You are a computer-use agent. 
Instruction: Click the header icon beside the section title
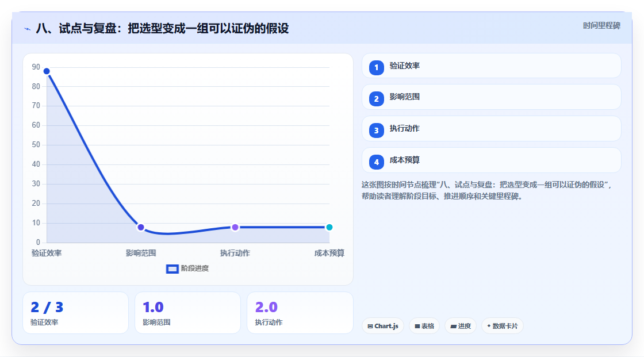click(28, 29)
